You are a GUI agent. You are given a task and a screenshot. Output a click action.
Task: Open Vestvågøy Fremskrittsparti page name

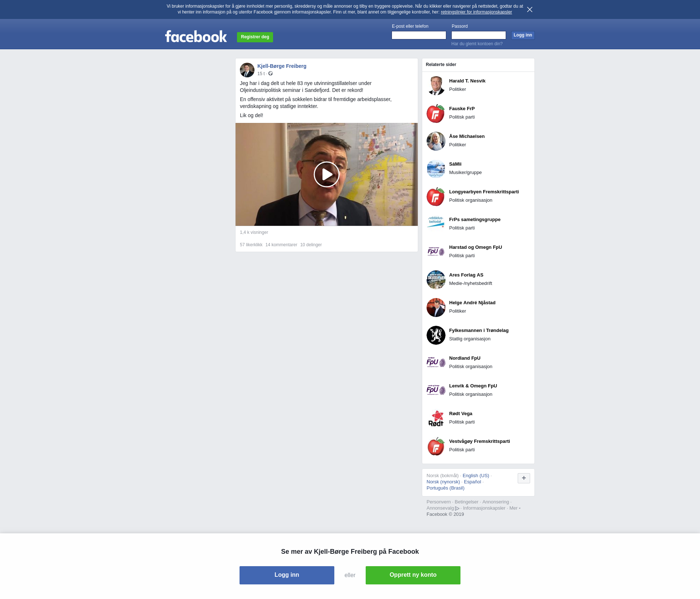[479, 441]
